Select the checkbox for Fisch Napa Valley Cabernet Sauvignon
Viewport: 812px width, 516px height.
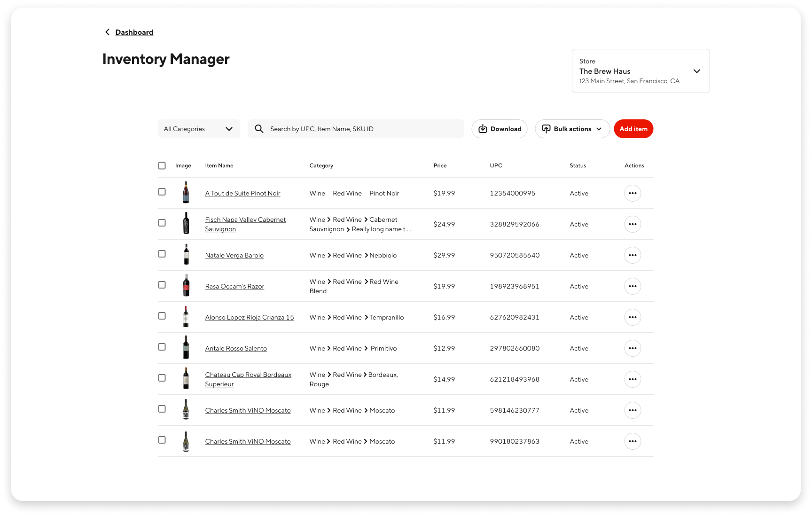pyautogui.click(x=162, y=224)
